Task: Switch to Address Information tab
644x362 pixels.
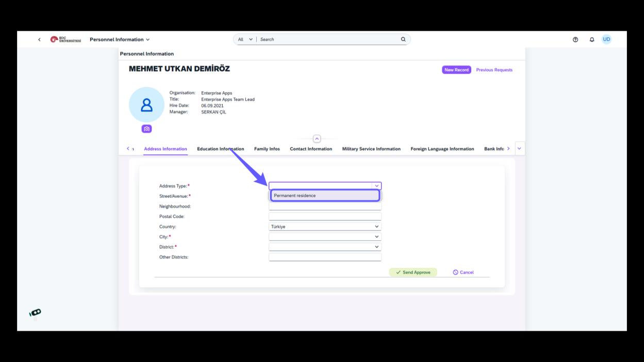Action: coord(166,149)
